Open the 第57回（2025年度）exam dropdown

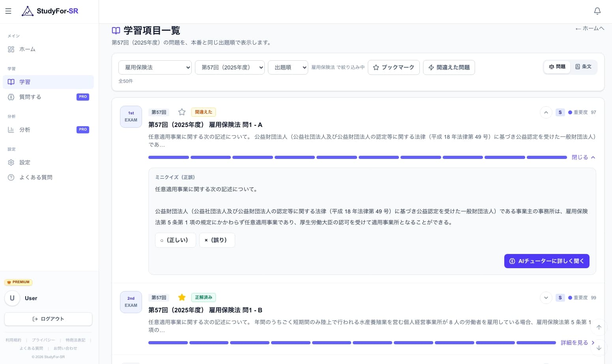pos(230,67)
